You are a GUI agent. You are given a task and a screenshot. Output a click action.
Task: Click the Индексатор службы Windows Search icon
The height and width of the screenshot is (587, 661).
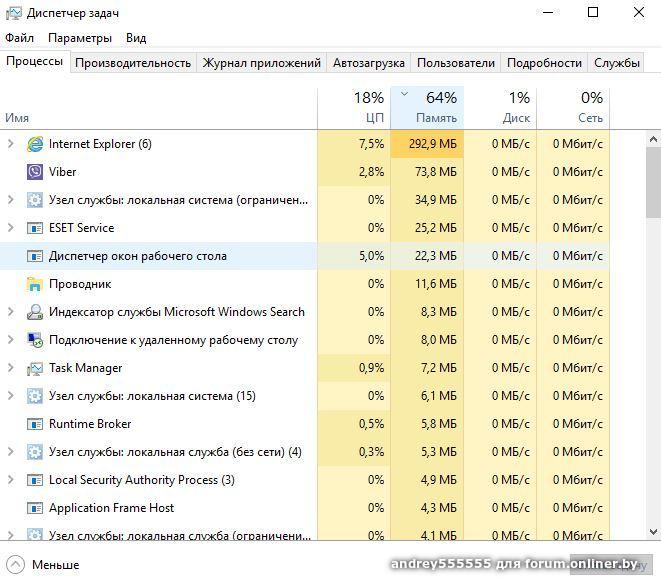(35, 312)
